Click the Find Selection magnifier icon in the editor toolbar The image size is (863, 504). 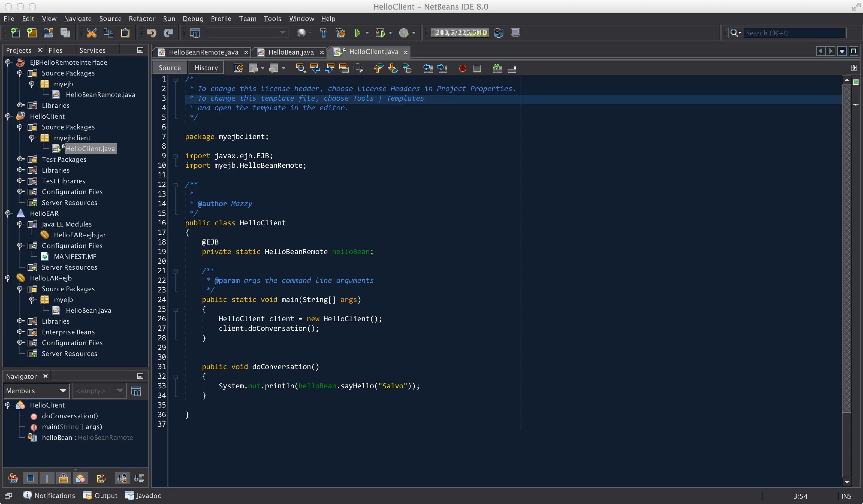click(x=300, y=68)
